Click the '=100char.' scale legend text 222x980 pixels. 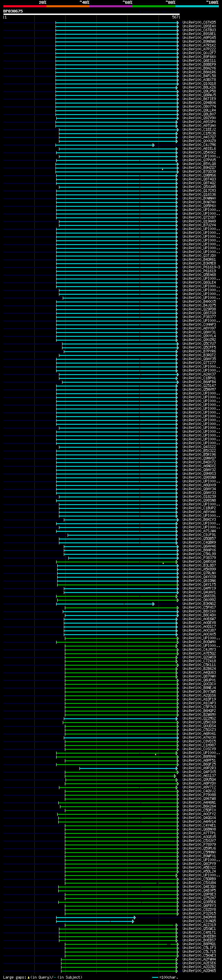coord(168,977)
